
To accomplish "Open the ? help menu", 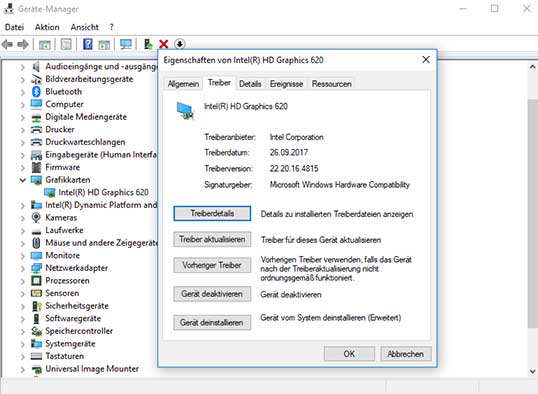I will coord(112,27).
